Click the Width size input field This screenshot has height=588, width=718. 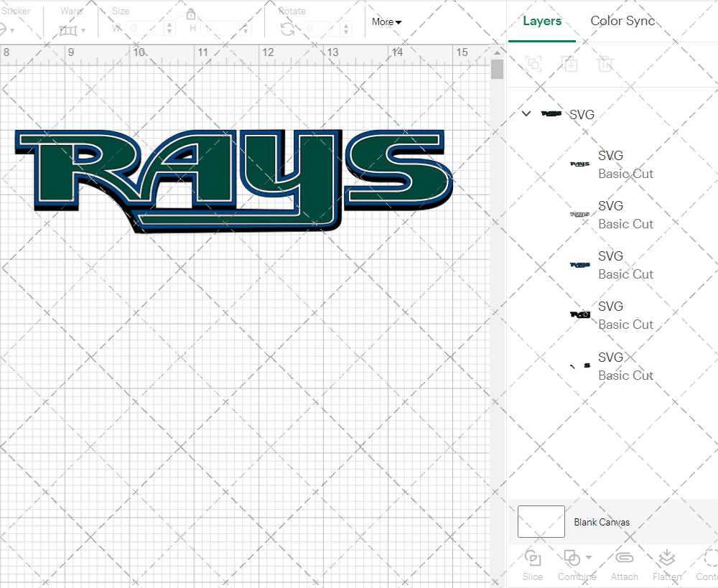pos(145,29)
